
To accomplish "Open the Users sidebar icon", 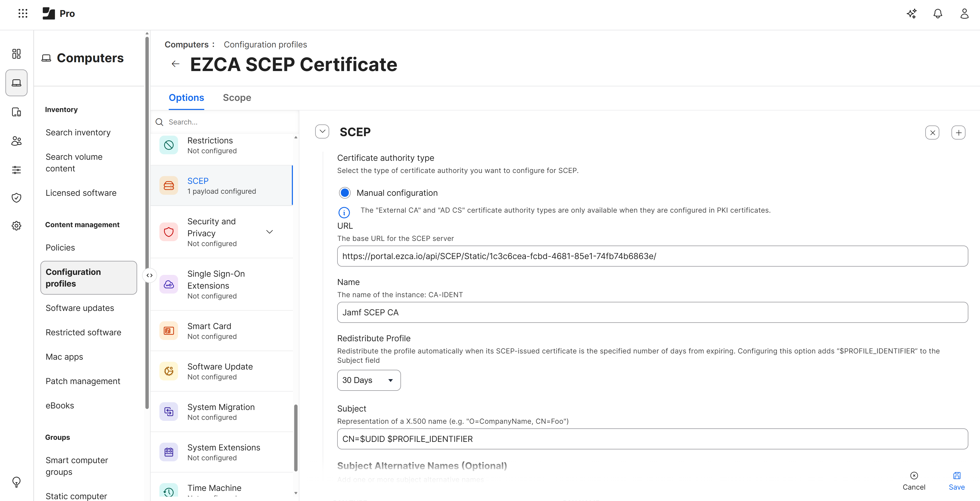I will pos(16,141).
